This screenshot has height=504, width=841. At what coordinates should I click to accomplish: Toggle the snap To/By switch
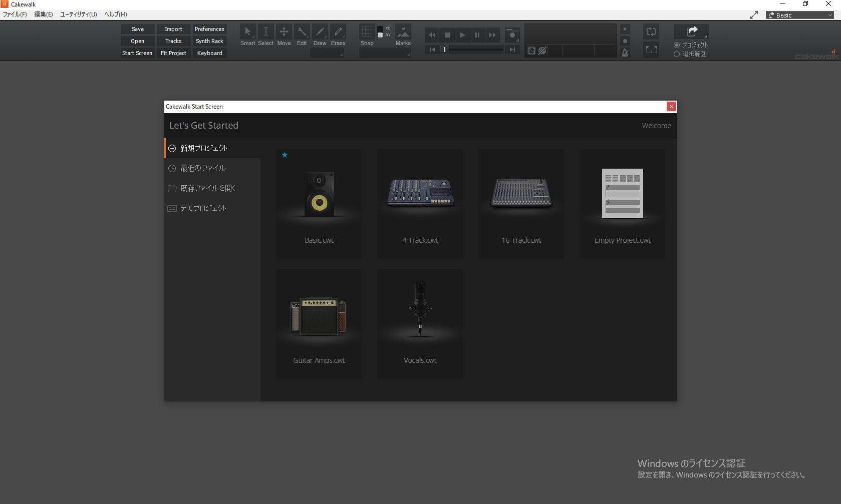click(x=380, y=32)
